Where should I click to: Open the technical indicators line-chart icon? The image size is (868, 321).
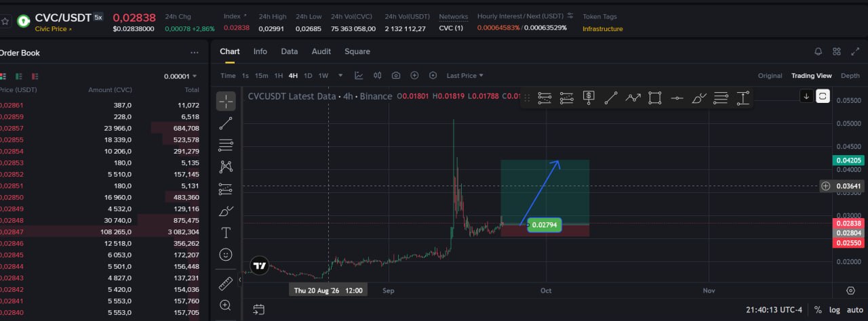click(x=359, y=76)
